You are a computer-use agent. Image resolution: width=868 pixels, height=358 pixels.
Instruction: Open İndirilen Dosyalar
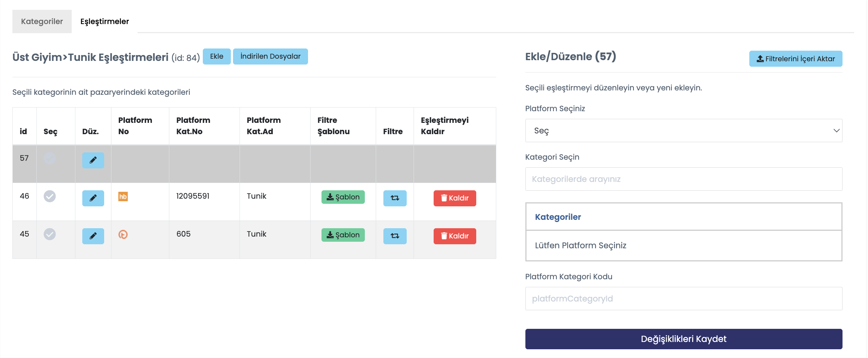[270, 57]
